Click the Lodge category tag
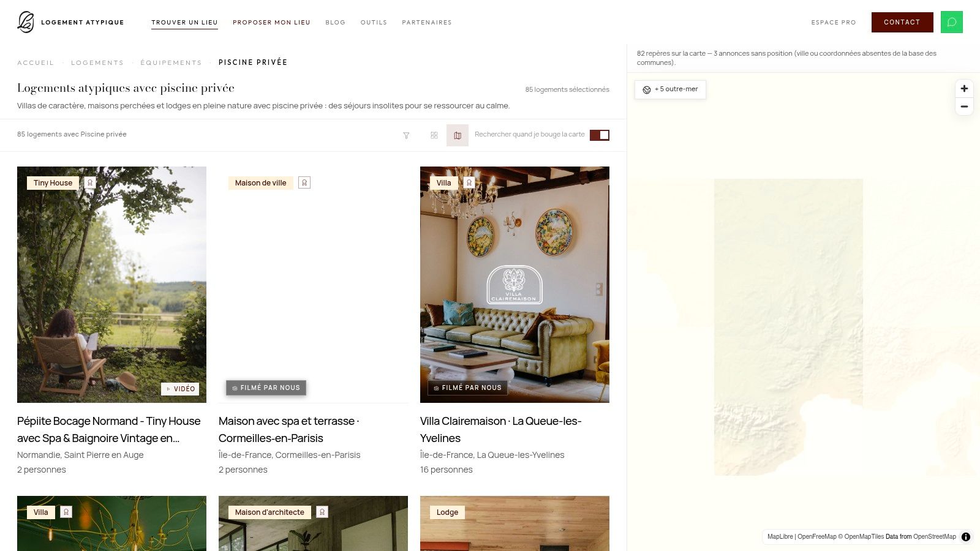The width and height of the screenshot is (980, 551). tap(447, 512)
